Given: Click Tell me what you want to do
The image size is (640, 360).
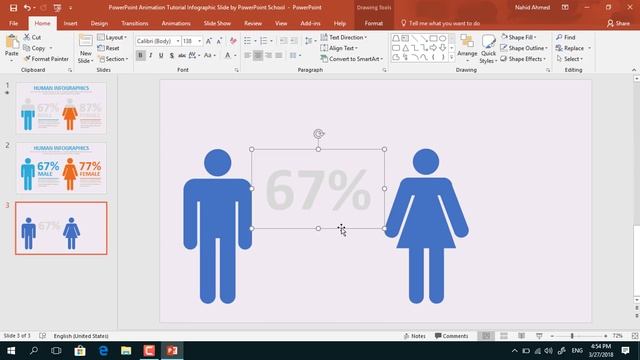Looking at the screenshot, I should [x=440, y=23].
